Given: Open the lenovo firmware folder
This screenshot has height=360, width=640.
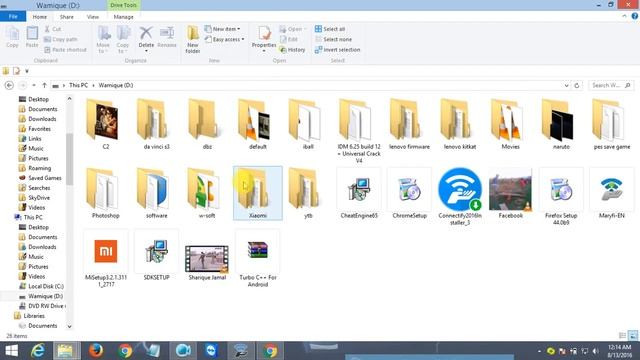Looking at the screenshot, I should point(409,124).
